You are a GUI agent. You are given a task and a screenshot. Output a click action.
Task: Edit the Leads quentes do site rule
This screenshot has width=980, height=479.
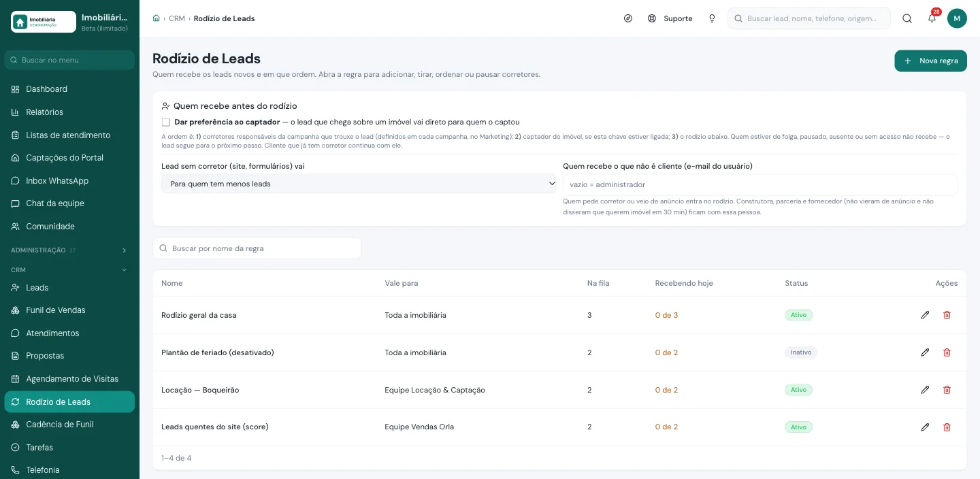[x=925, y=427]
